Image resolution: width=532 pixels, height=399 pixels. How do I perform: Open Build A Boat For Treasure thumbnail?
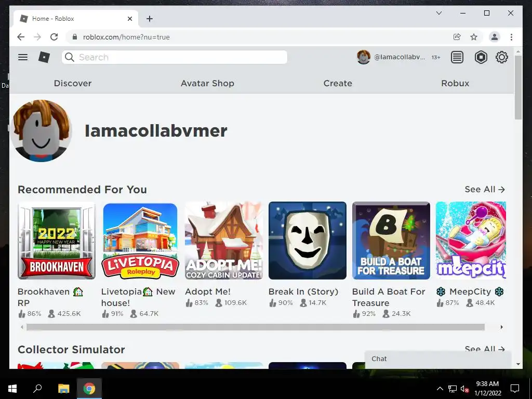pos(391,241)
